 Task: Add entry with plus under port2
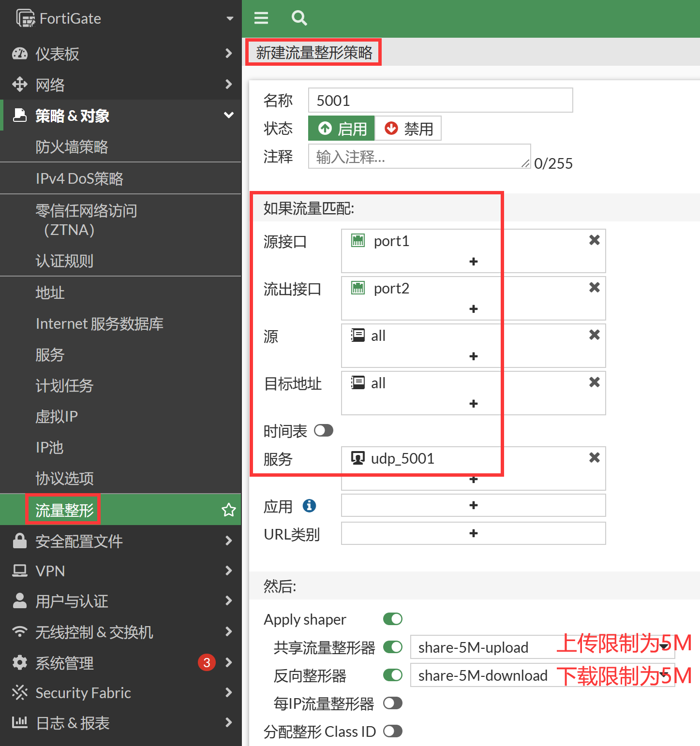click(473, 309)
